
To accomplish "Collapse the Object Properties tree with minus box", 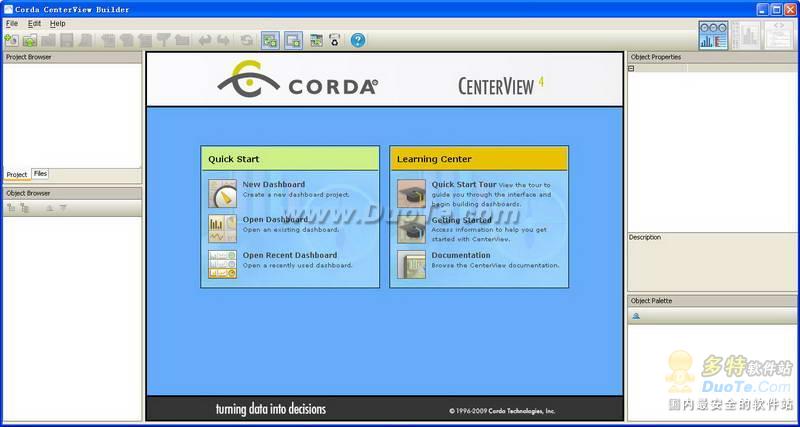I will (x=631, y=68).
